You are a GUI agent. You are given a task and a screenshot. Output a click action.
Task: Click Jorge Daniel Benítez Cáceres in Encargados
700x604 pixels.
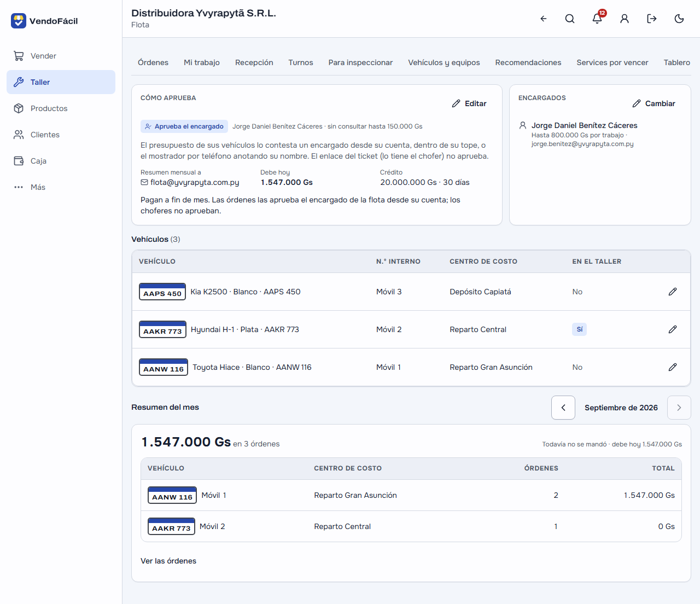[x=584, y=125]
